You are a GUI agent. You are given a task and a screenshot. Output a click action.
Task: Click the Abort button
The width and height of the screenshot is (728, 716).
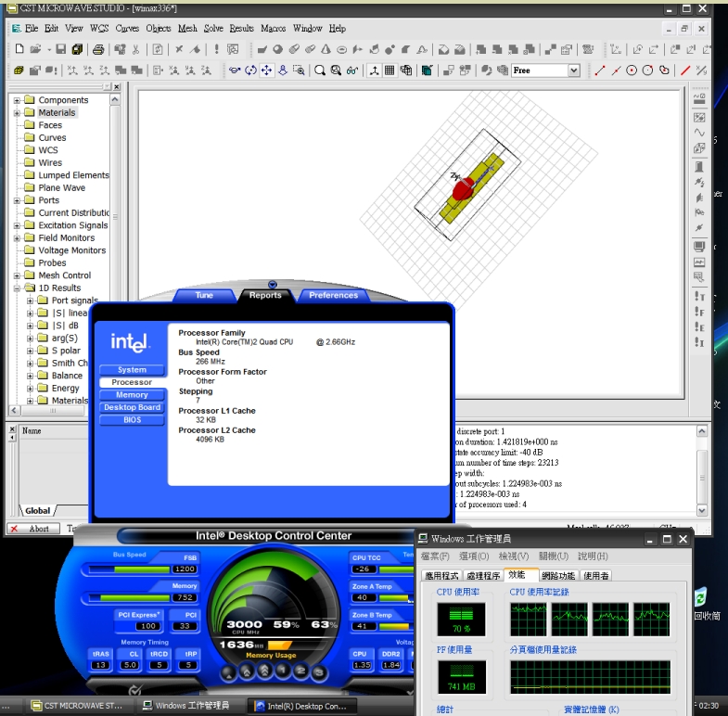33,529
